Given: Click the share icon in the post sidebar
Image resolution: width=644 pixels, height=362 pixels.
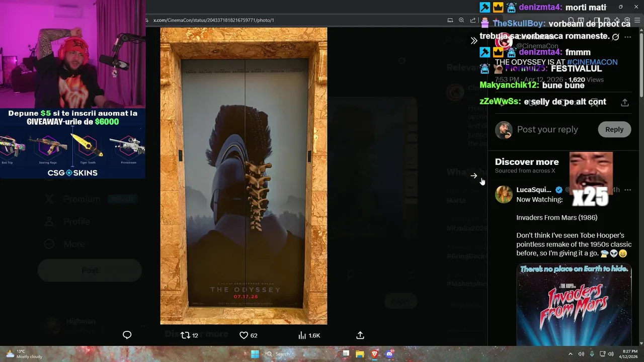Looking at the screenshot, I should 624,103.
